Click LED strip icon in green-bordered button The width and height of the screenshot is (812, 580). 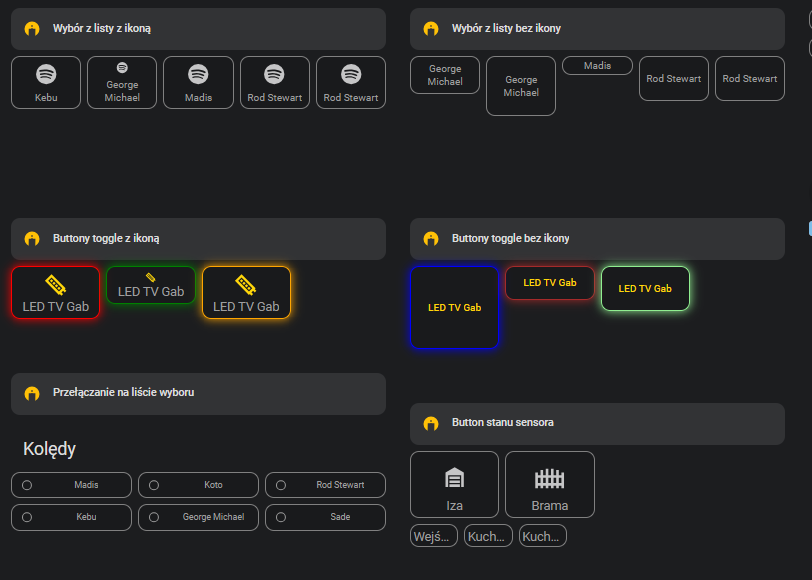tap(151, 277)
